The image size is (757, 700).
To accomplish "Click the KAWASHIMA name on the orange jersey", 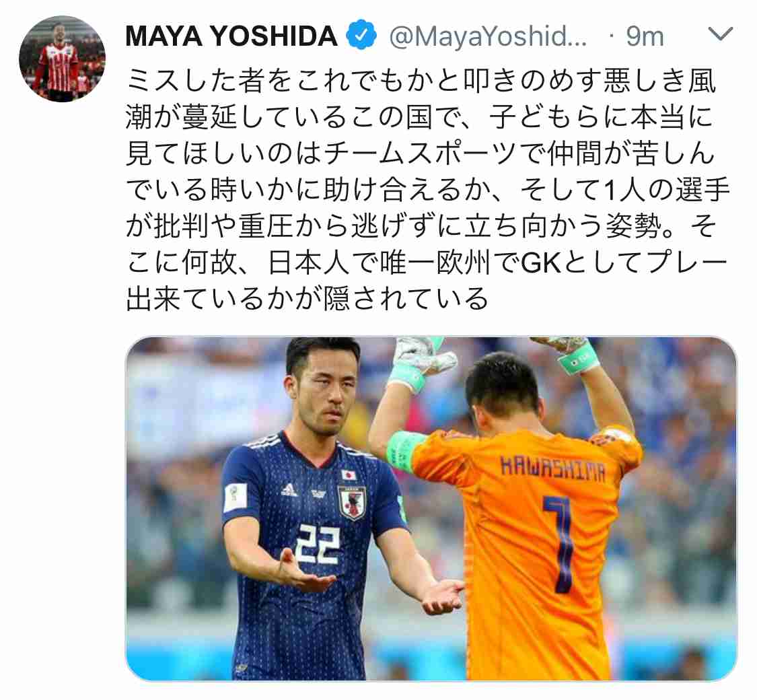I will (x=552, y=468).
